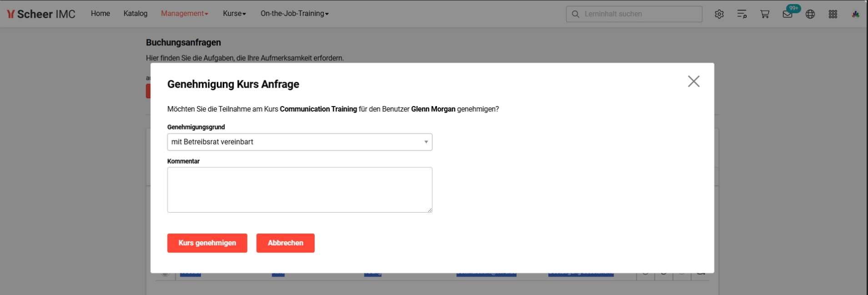Screen dimensions: 868x295
Task: Open the shopping cart
Action: pos(765,14)
